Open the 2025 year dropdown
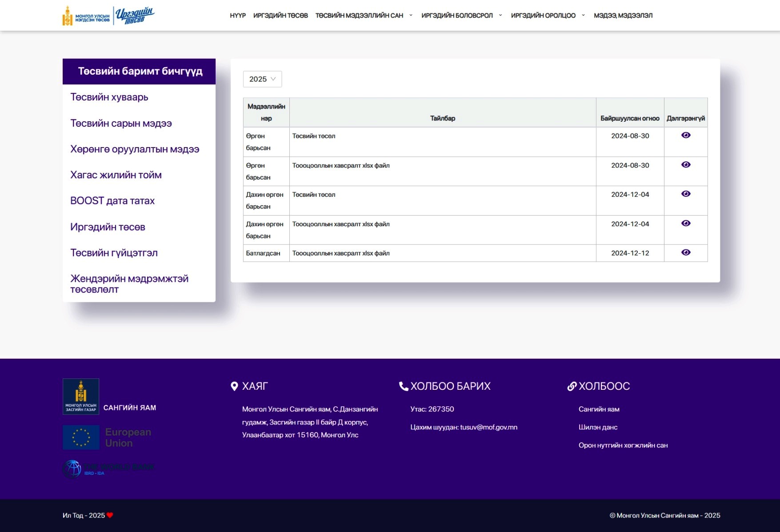Viewport: 780px width, 532px height. (262, 79)
